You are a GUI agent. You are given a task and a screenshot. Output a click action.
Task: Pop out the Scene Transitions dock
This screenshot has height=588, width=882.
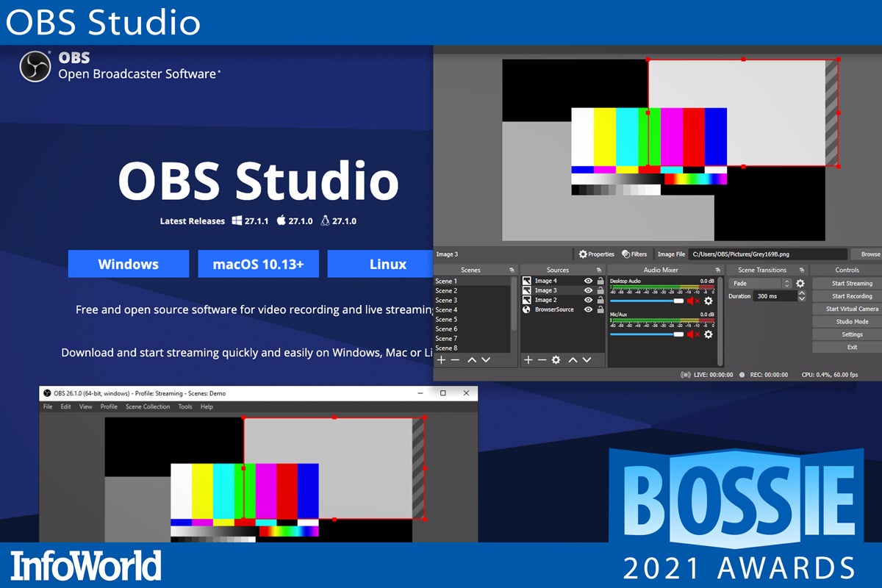coord(802,270)
